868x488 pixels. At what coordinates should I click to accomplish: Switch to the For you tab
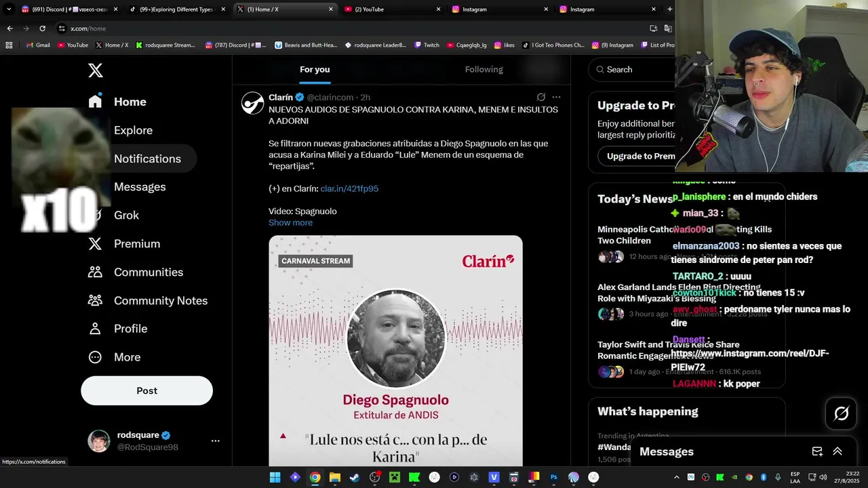point(315,69)
